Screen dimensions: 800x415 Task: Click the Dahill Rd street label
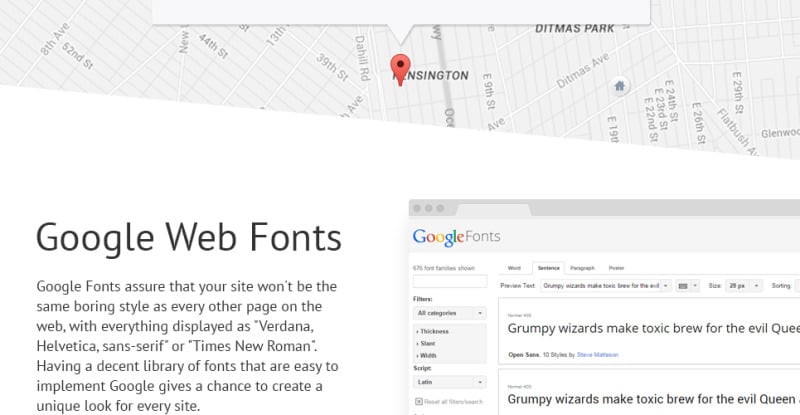click(x=362, y=58)
